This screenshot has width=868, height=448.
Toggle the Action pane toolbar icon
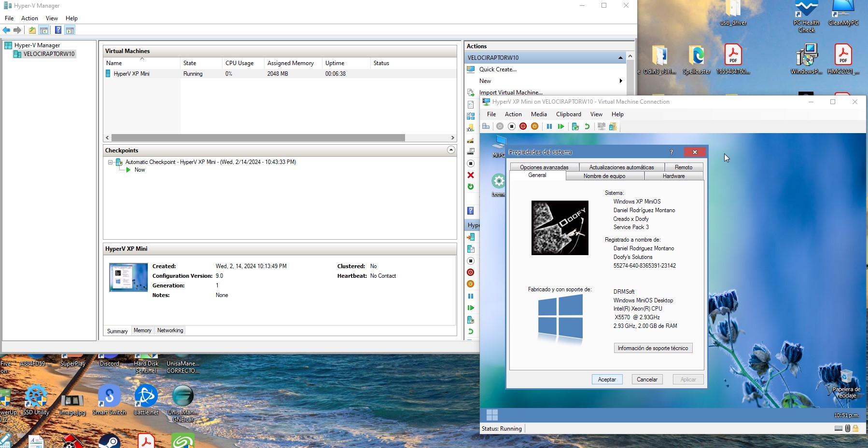click(x=70, y=30)
